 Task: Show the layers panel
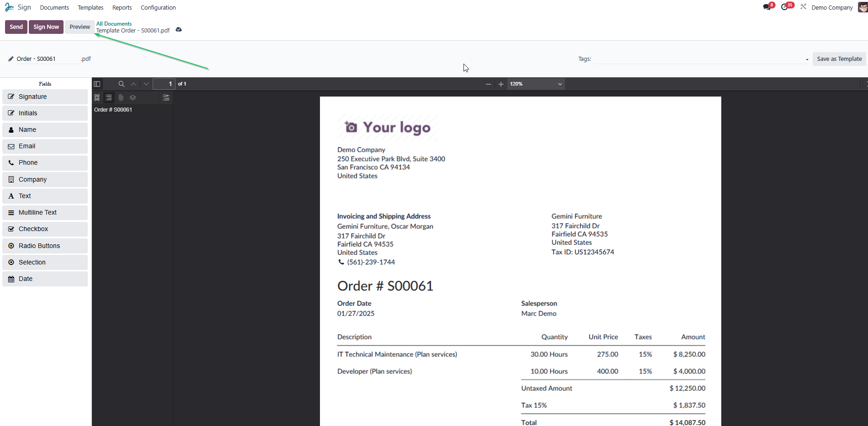133,97
